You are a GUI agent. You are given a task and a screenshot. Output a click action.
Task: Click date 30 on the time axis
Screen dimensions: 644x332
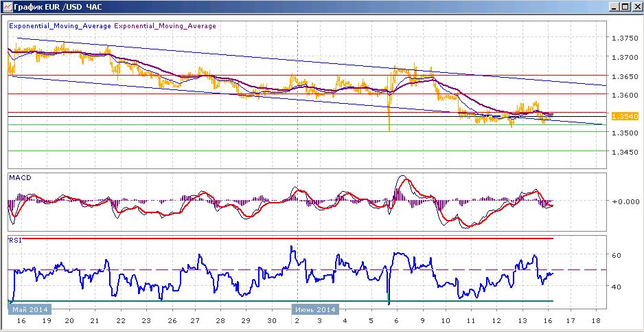pyautogui.click(x=271, y=321)
